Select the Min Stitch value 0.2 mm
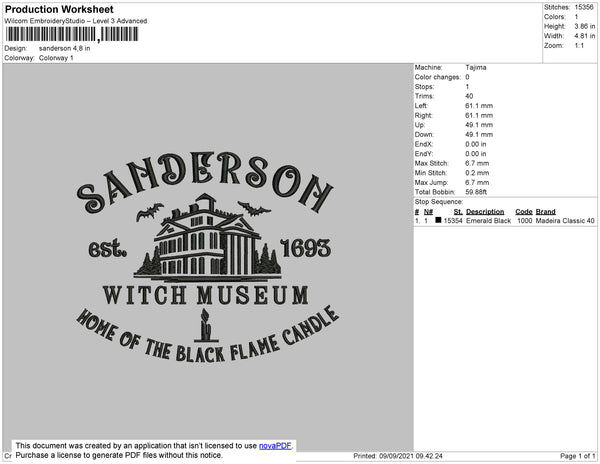Viewport: 600px width, 464px height. pos(477,173)
